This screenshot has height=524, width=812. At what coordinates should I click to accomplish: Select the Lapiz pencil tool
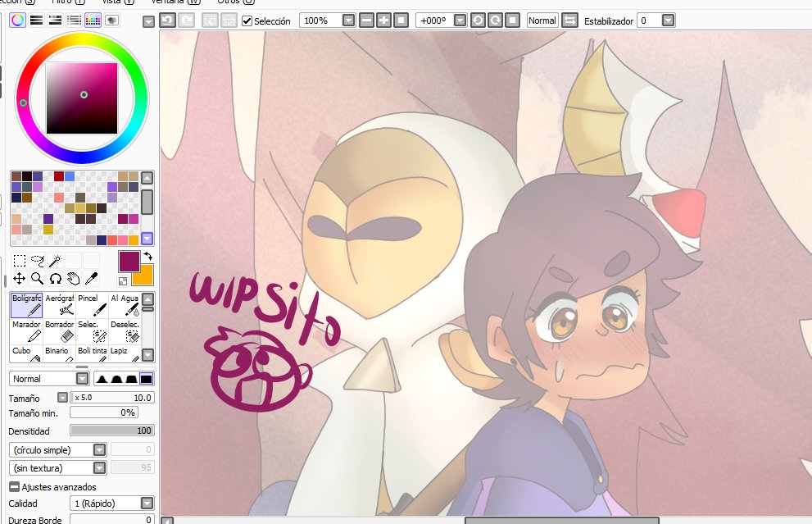pyautogui.click(x=125, y=353)
